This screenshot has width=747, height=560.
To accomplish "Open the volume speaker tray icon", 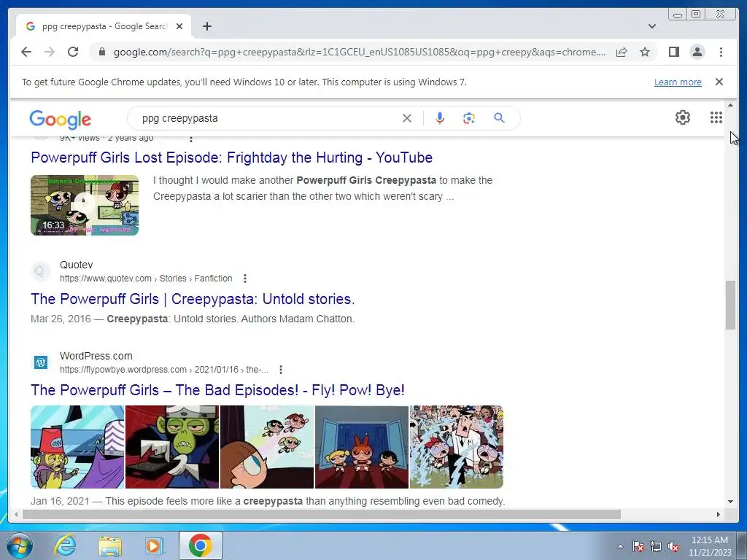I will (673, 546).
